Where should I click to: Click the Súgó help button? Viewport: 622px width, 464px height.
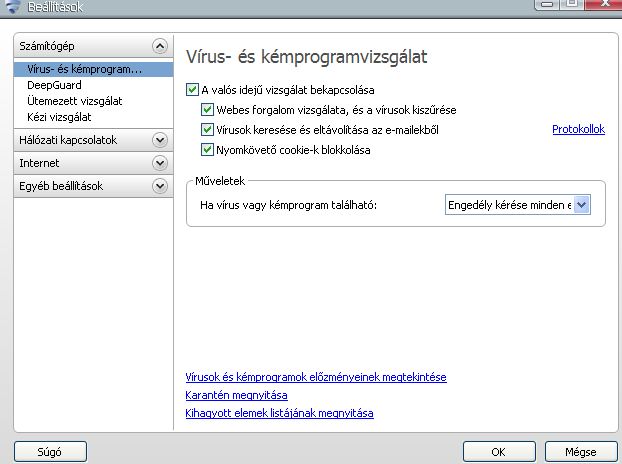coord(50,452)
